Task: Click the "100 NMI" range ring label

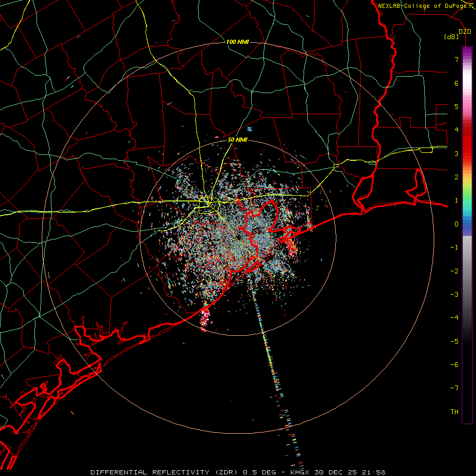Action: coord(237,42)
